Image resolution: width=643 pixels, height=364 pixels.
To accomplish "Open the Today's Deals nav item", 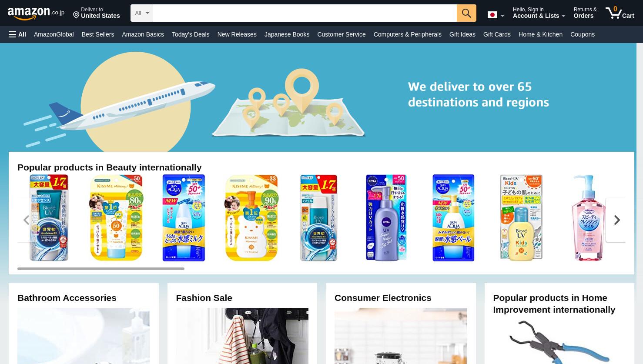I will pos(191,34).
